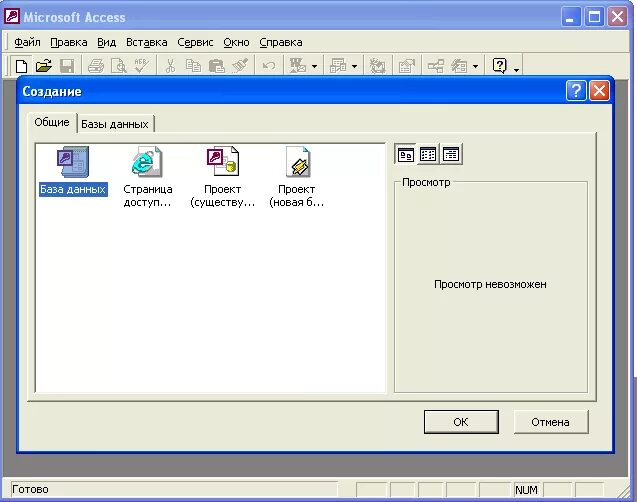Expand the toolbar options arrow
The image size is (637, 502).
[x=516, y=69]
